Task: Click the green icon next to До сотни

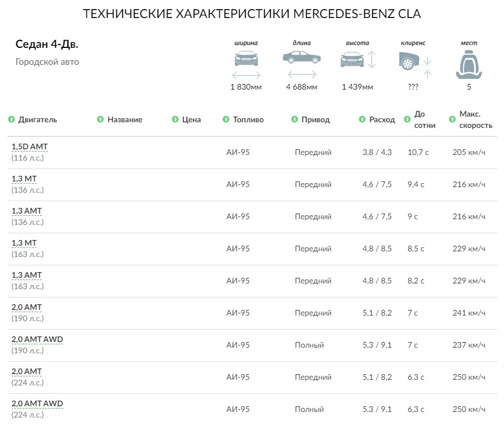Action: (407, 119)
